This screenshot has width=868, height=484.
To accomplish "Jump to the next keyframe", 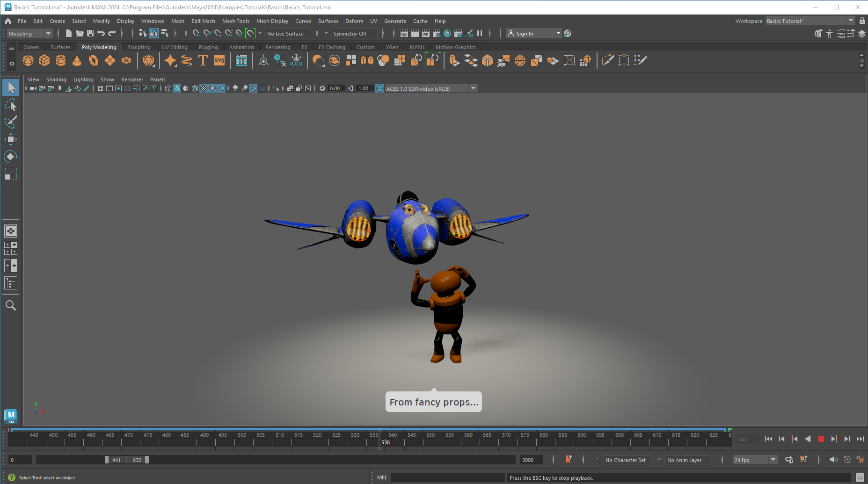I will point(834,439).
